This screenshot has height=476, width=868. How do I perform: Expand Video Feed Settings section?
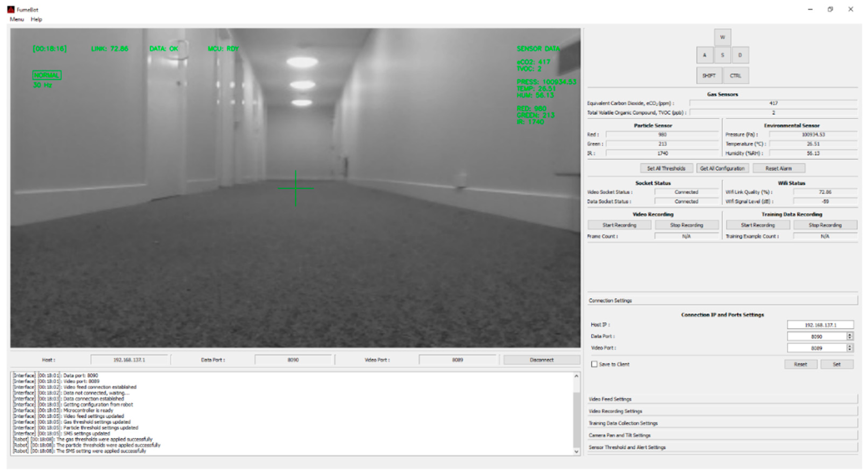(x=722, y=399)
